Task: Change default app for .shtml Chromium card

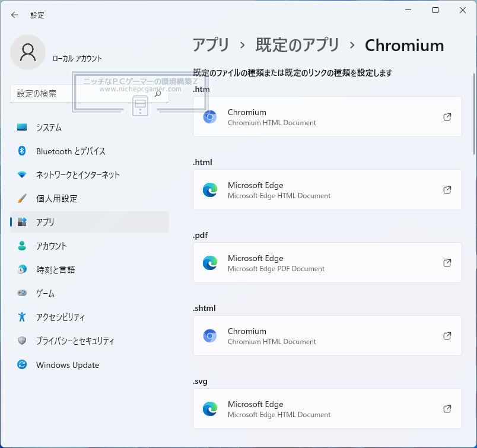Action: pos(327,336)
